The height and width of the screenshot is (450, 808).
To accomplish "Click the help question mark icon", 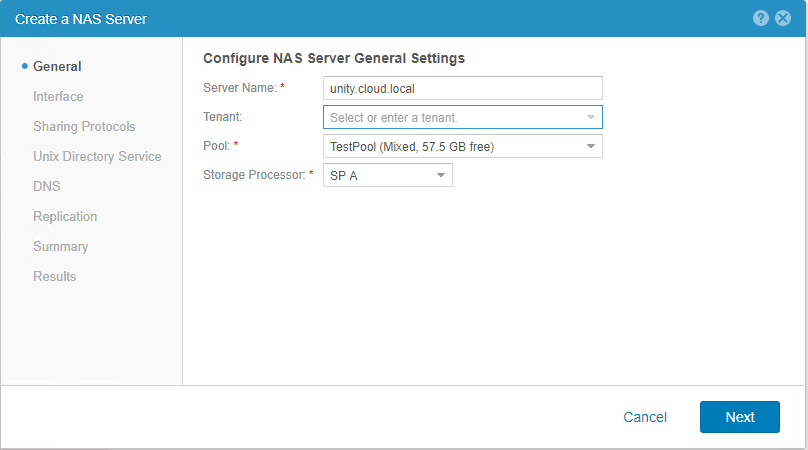I will pyautogui.click(x=762, y=18).
